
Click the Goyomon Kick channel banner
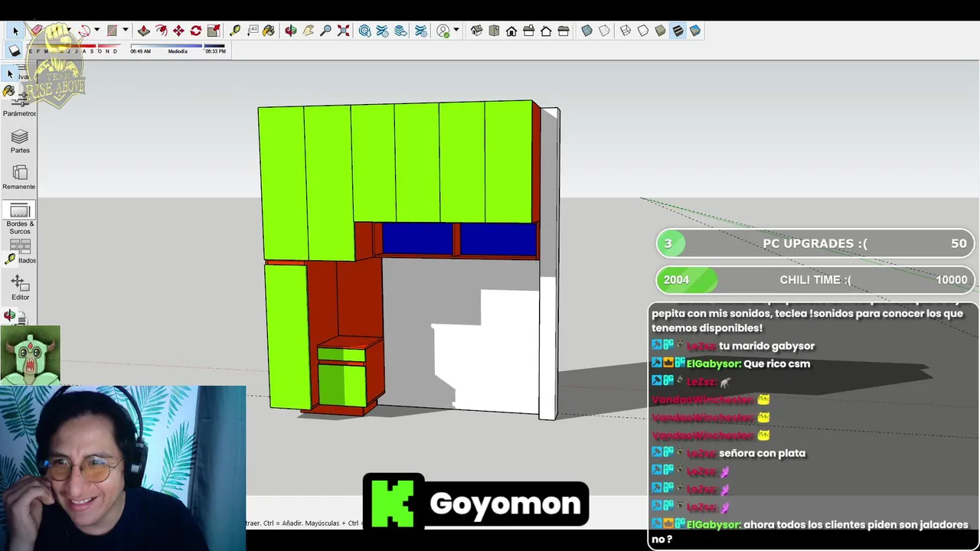pyautogui.click(x=475, y=502)
